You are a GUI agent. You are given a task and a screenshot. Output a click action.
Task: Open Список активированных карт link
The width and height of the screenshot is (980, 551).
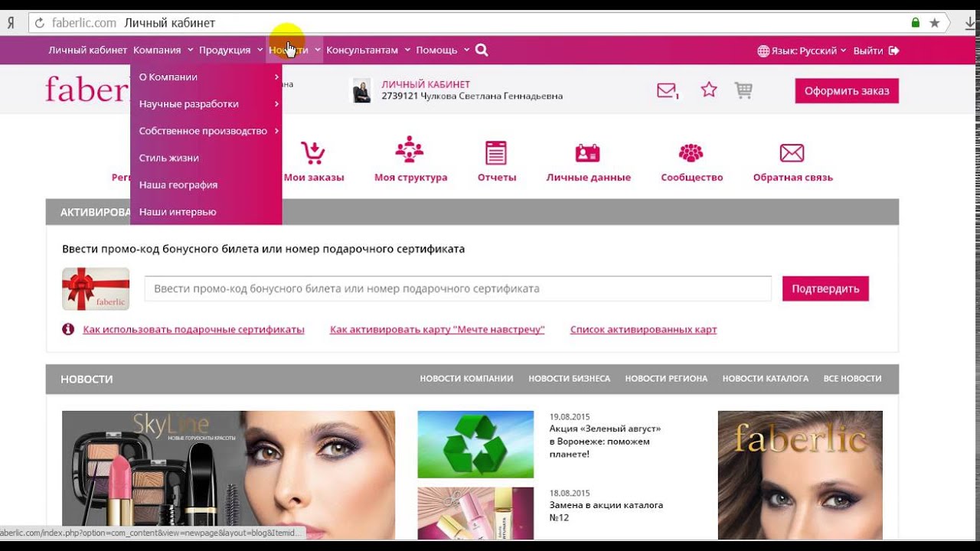coord(644,330)
